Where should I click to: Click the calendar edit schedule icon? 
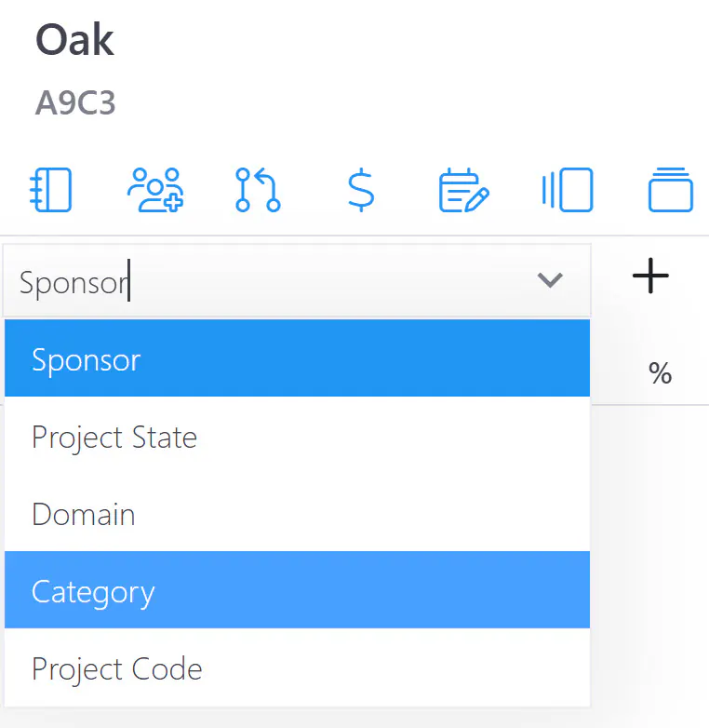pos(463,190)
